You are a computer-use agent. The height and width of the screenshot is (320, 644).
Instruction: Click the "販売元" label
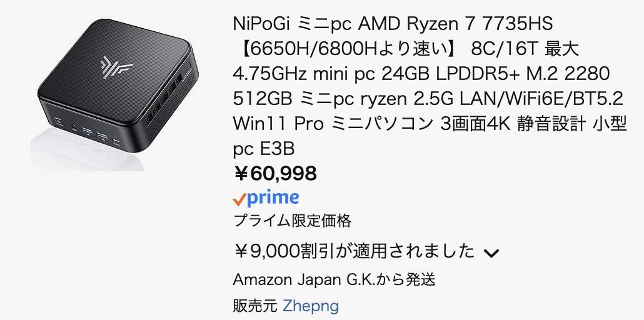pos(254,306)
